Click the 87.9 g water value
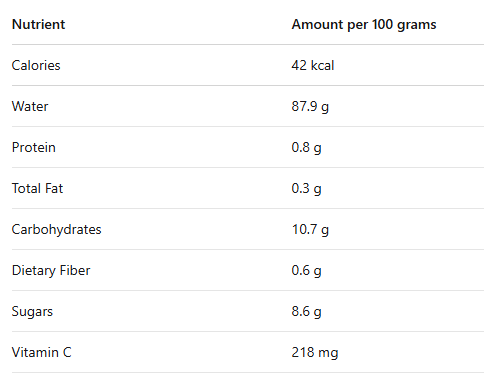Screen dimensions: 484x385 pyautogui.click(x=310, y=107)
